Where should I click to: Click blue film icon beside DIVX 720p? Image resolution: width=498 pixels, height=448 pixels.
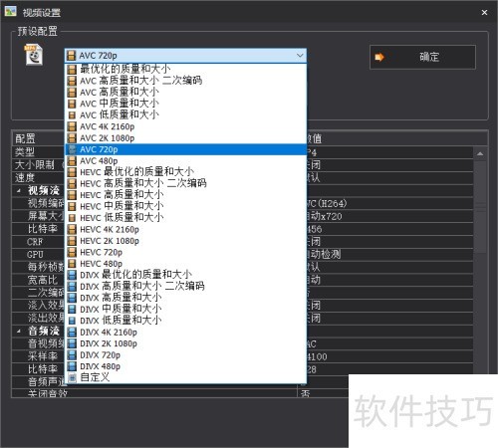tap(72, 355)
